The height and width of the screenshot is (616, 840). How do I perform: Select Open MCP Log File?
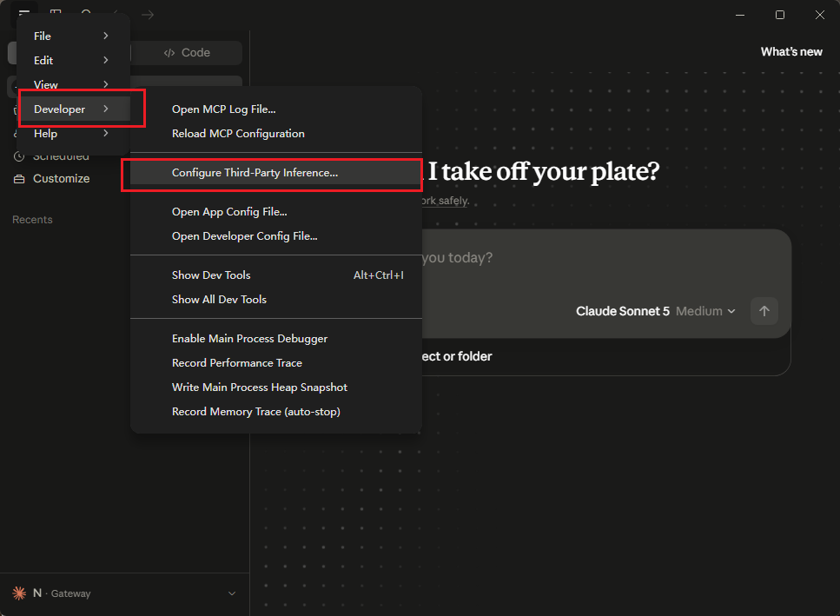tap(276, 109)
